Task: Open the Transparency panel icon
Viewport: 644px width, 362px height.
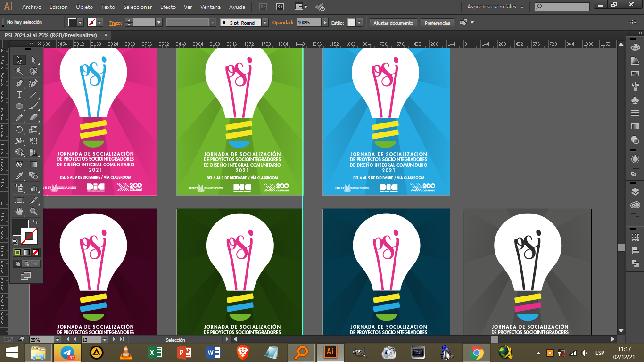Action: [x=635, y=140]
